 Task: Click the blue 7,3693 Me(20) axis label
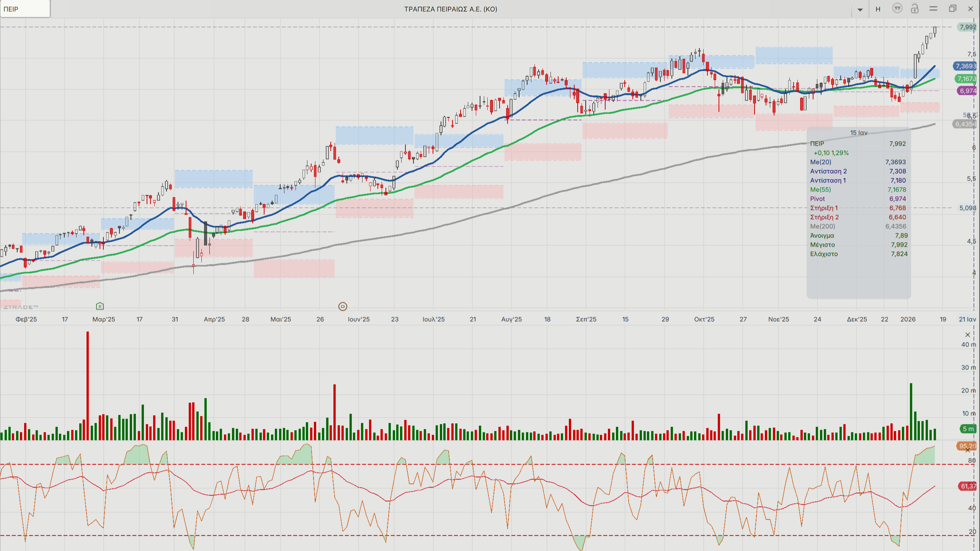coord(965,66)
